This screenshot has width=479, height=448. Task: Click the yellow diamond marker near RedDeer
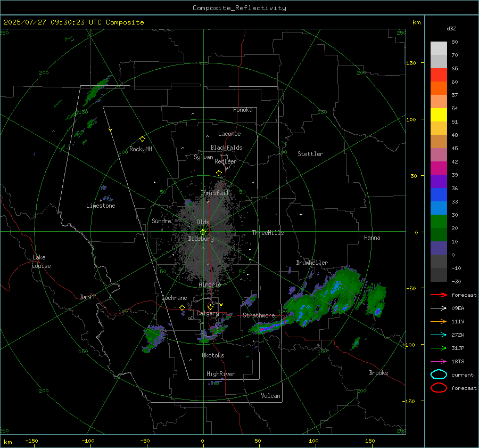click(x=219, y=173)
